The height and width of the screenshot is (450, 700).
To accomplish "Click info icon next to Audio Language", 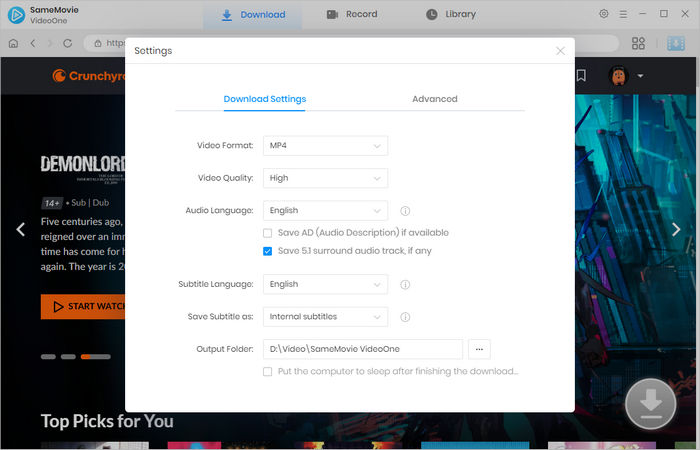I will 405,211.
